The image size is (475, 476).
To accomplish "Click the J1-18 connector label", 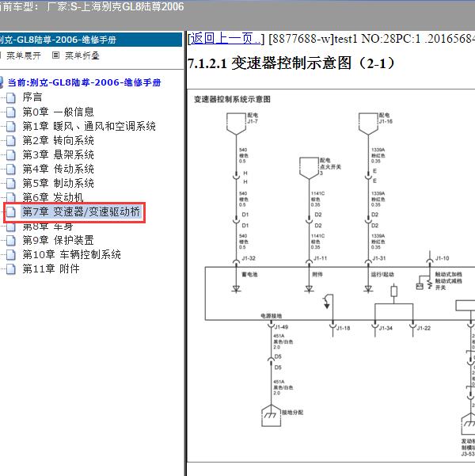I will (344, 328).
